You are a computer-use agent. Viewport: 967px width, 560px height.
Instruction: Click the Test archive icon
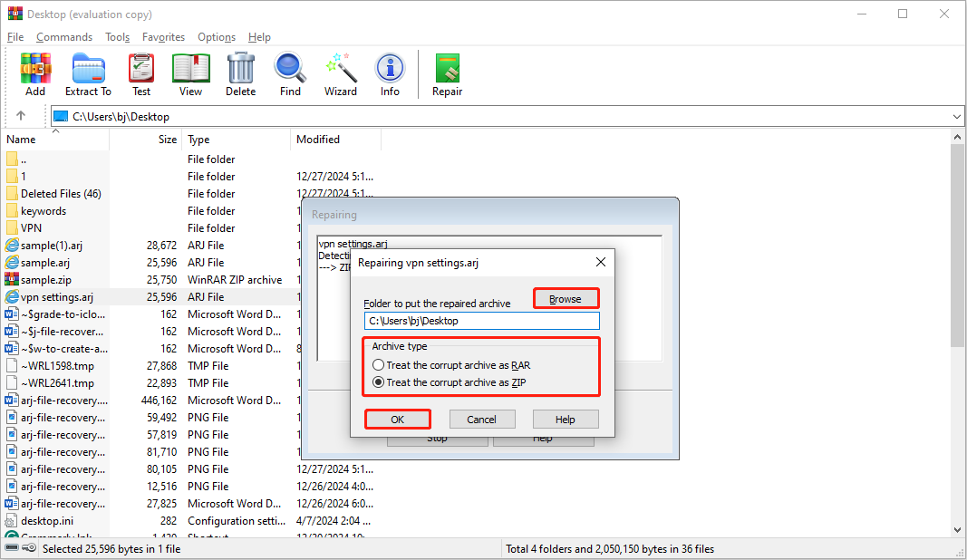141,74
